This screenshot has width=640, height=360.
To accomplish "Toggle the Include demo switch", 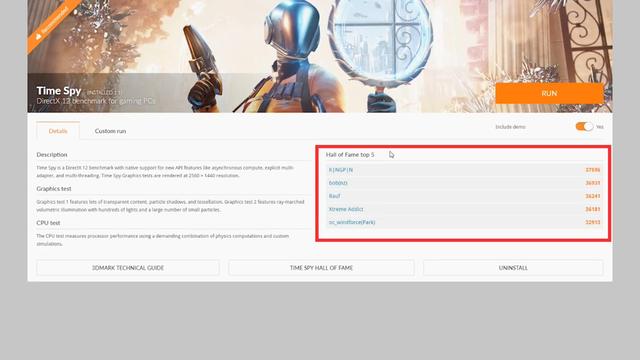I will (584, 127).
